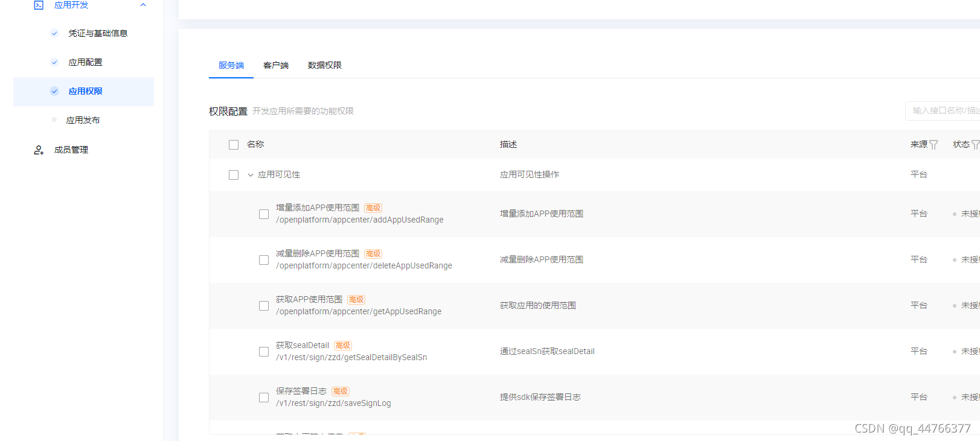This screenshot has width=980, height=441.
Task: Click the 状态 column filter icon
Action: pyautogui.click(x=975, y=145)
